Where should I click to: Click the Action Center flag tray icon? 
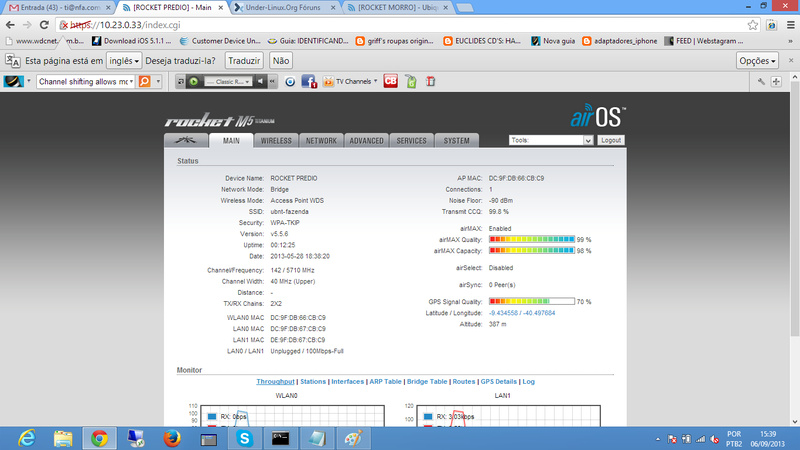click(x=672, y=439)
